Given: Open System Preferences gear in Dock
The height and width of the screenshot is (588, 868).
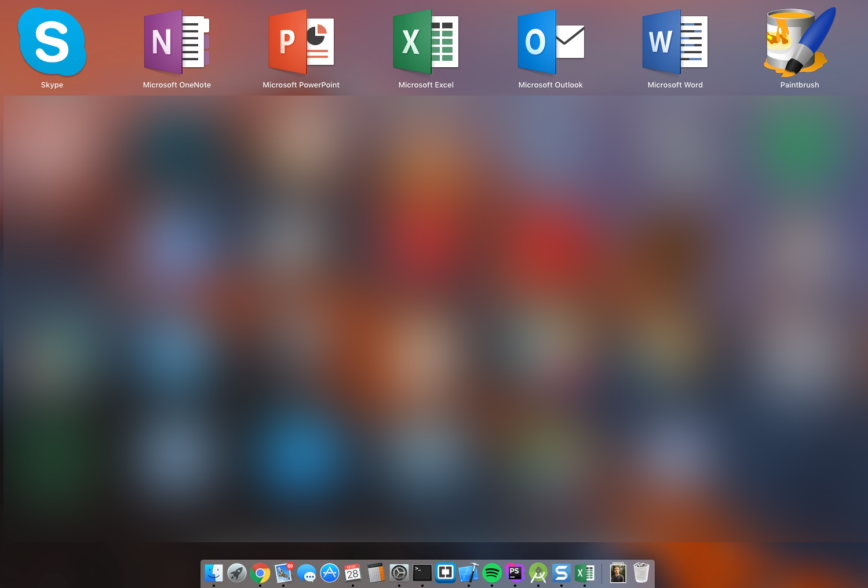Looking at the screenshot, I should (x=399, y=573).
